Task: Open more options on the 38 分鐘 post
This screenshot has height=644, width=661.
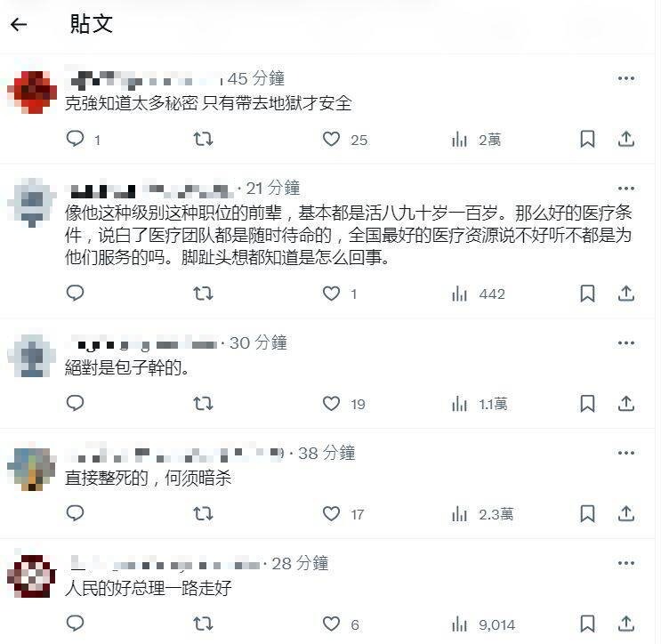Action: pos(626,453)
